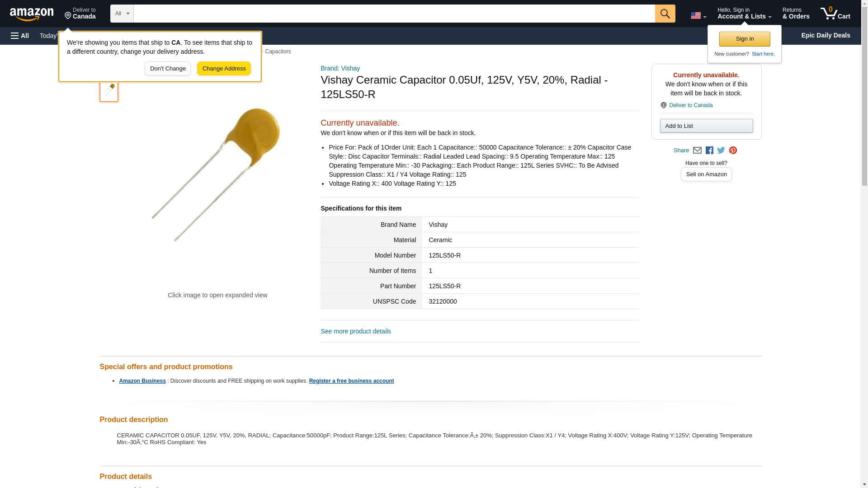The image size is (868, 488).
Task: Share product via email icon
Action: [x=697, y=150]
